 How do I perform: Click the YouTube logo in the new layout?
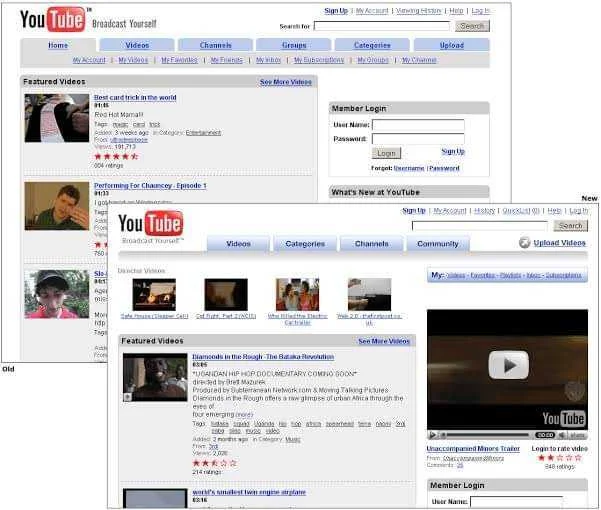pyautogui.click(x=151, y=223)
